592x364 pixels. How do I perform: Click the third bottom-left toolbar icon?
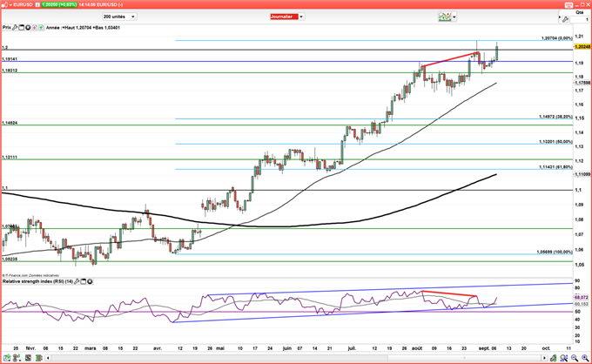click(x=29, y=358)
